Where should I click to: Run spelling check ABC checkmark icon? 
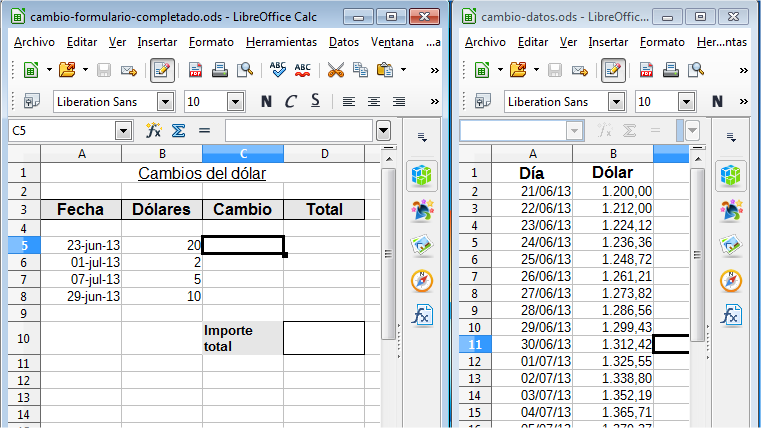278,70
